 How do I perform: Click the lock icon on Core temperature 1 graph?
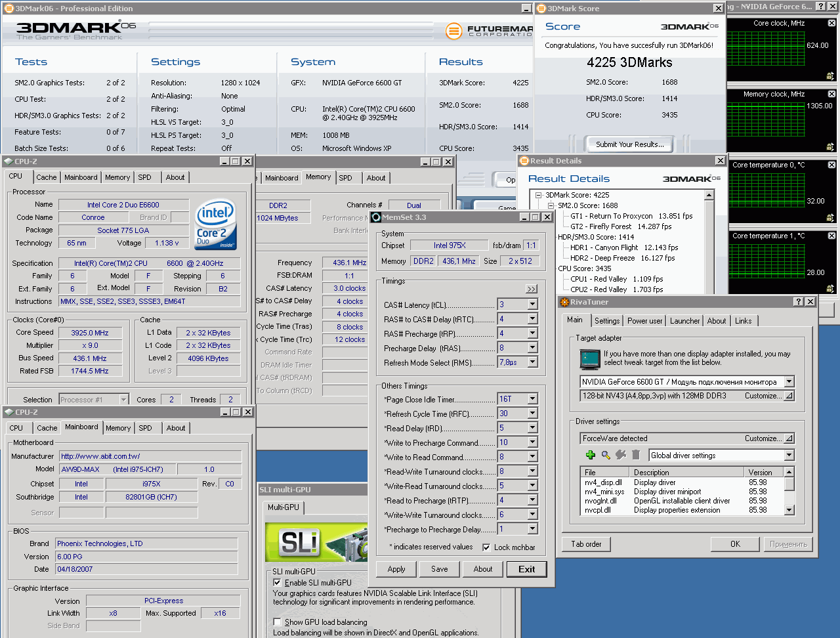point(830,288)
